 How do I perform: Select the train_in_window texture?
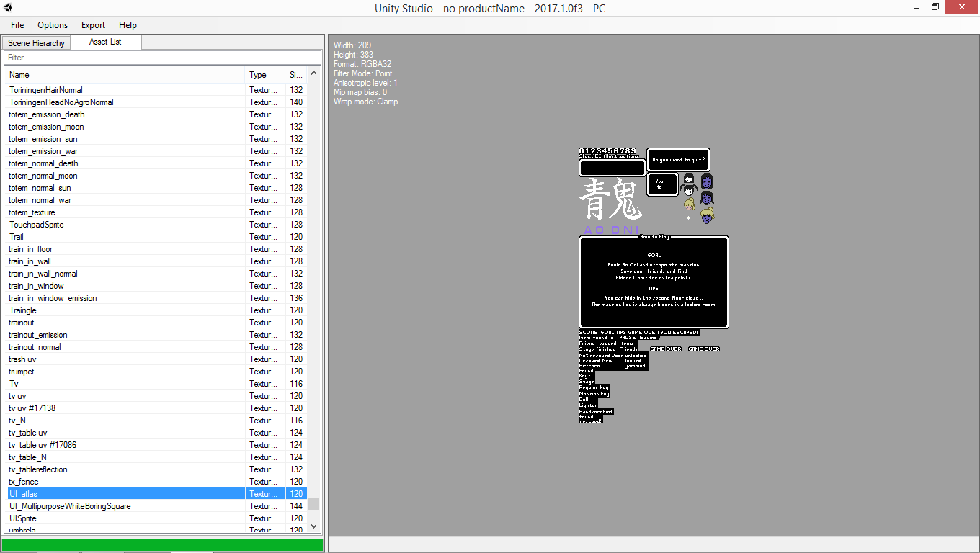[x=156, y=286]
